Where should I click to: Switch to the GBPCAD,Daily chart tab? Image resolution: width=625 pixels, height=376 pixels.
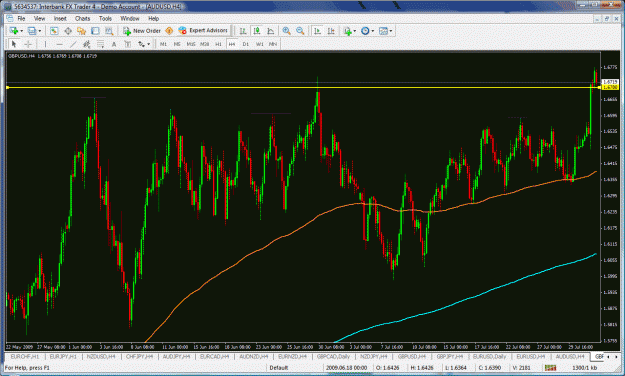333,356
